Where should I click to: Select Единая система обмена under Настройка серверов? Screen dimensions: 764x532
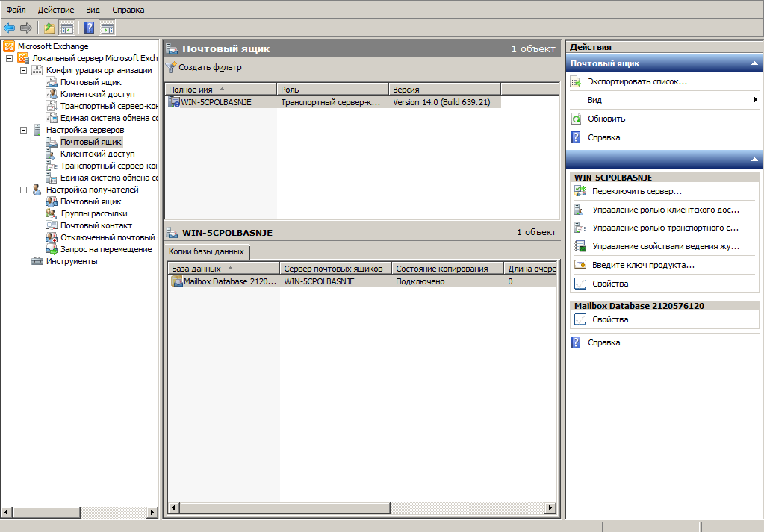pos(109,178)
